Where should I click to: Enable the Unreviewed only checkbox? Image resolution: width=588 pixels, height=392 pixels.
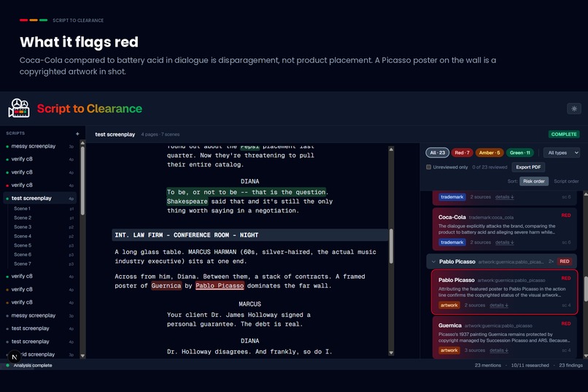pyautogui.click(x=428, y=167)
